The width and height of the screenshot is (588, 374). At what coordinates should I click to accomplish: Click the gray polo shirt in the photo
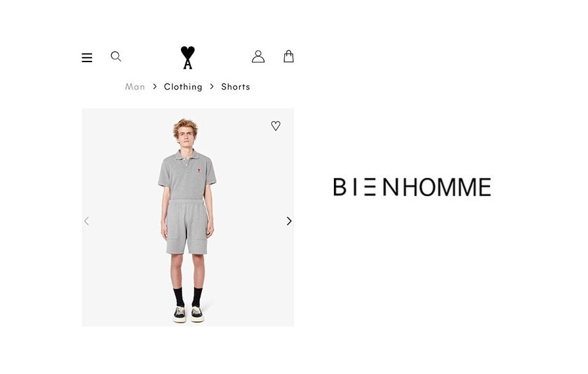point(187,174)
